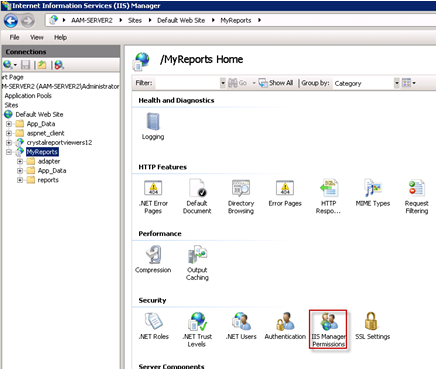Open IIS Manager Permissions feature
This screenshot has height=369, width=436.
click(x=328, y=330)
